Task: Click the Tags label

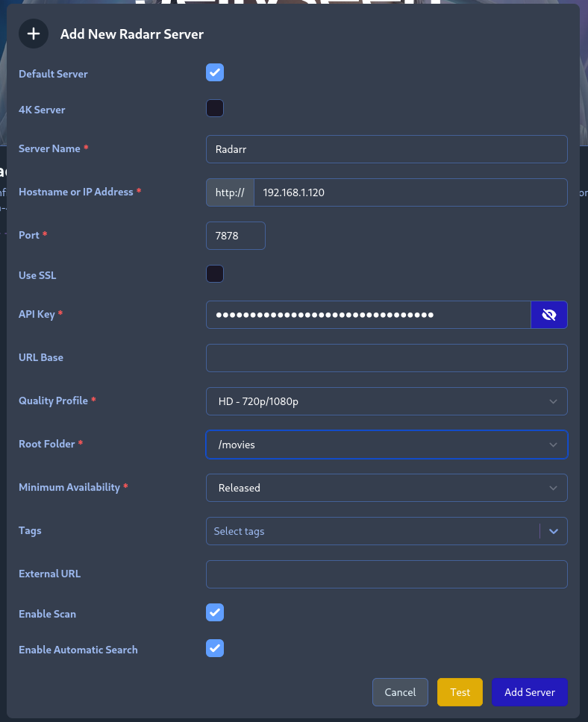Action: tap(30, 530)
